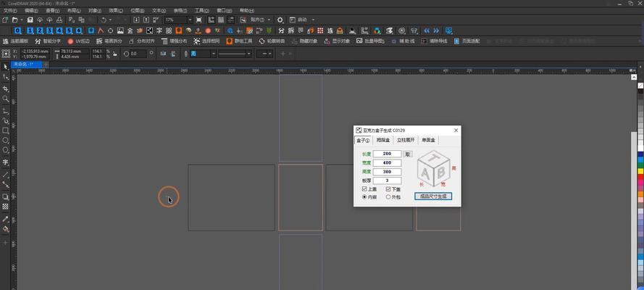Click the blue double-right arrows icon
644x290 pixels.
(436, 30)
